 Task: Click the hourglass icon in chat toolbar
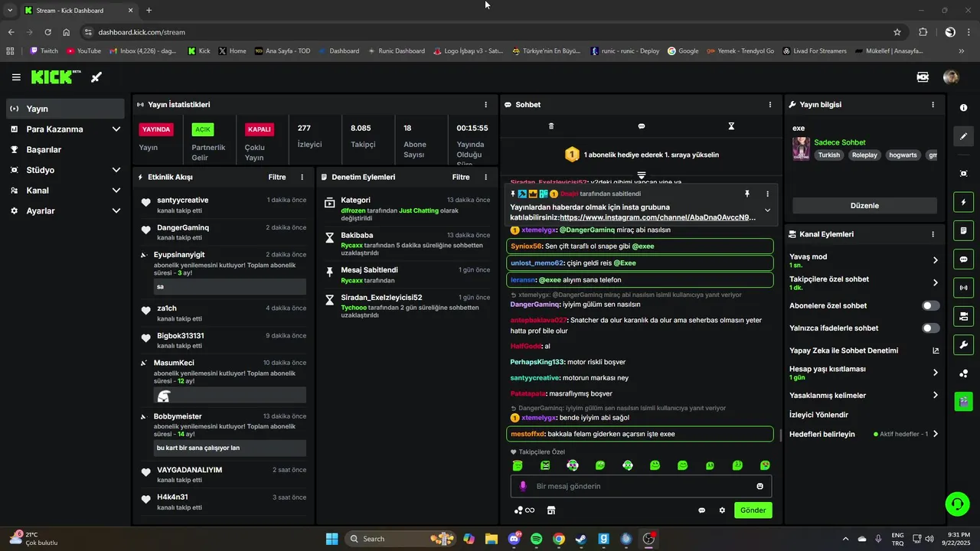[731, 126]
